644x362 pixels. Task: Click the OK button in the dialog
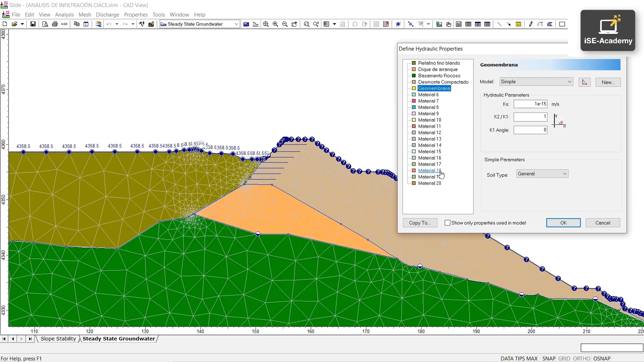pos(563,223)
